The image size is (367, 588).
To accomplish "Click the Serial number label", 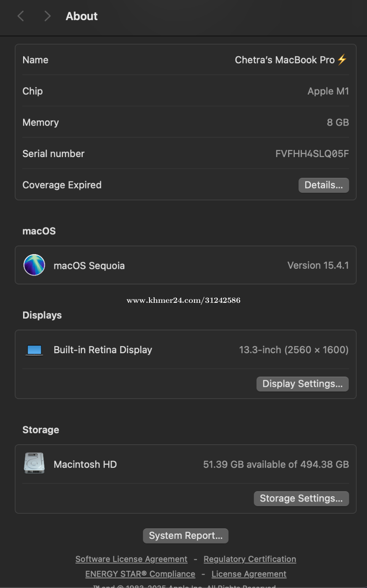I will pos(53,154).
